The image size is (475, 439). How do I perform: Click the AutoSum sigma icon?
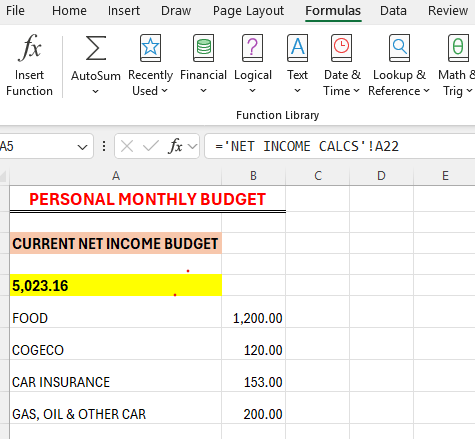point(96,48)
